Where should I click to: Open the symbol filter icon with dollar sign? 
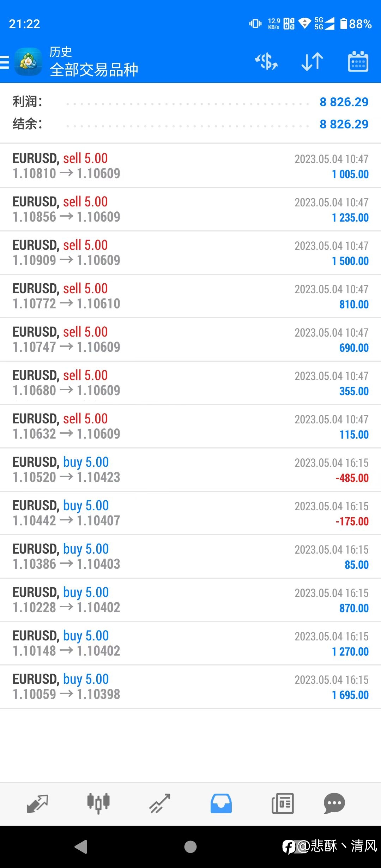266,62
